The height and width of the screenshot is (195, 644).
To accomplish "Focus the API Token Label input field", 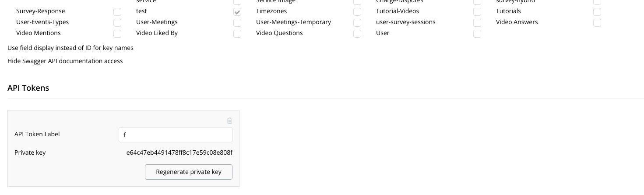I will click(175, 135).
